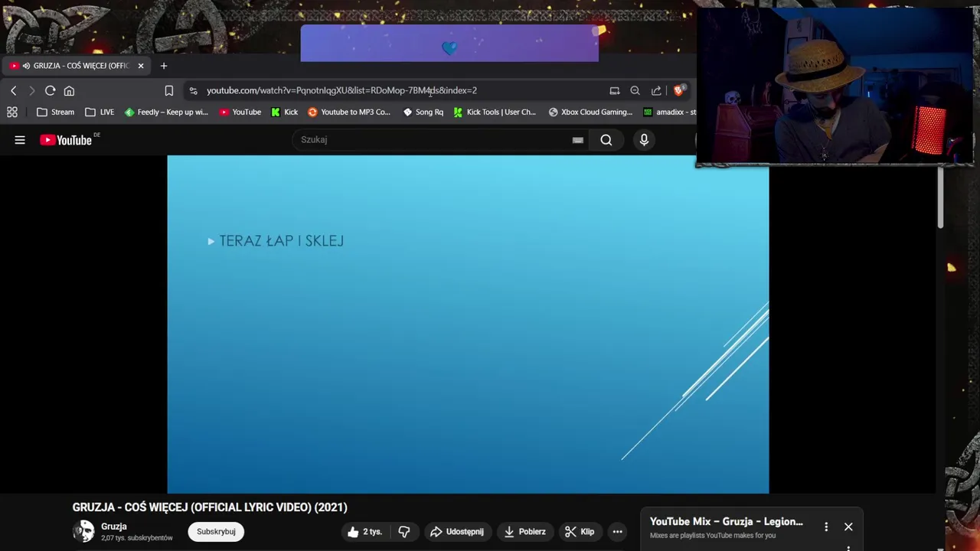This screenshot has width=980, height=551.
Task: Open the apps grid icon in bookmarks bar
Action: click(x=12, y=112)
